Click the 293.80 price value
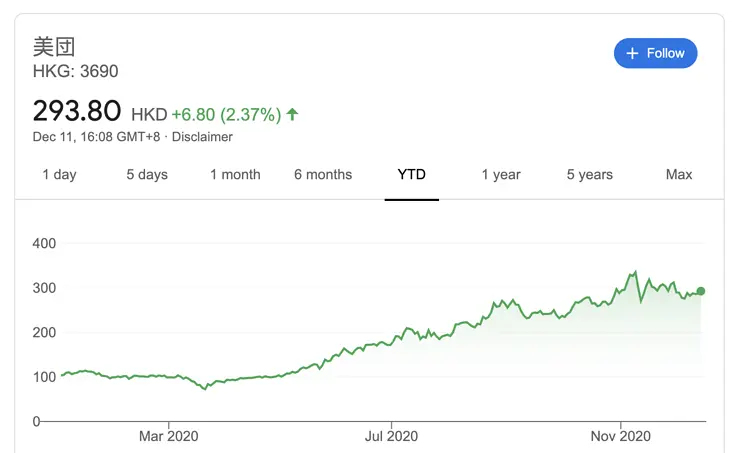The image size is (740, 453). click(x=77, y=110)
